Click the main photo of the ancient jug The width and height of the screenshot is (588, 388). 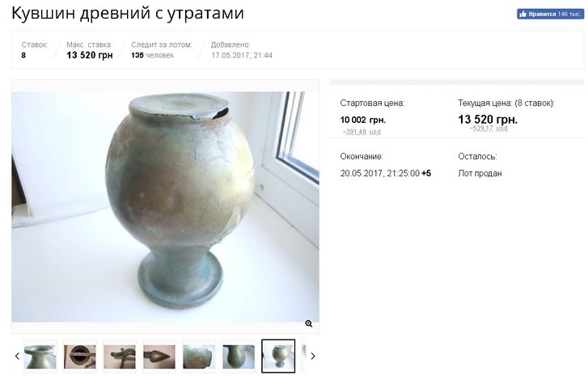(165, 207)
